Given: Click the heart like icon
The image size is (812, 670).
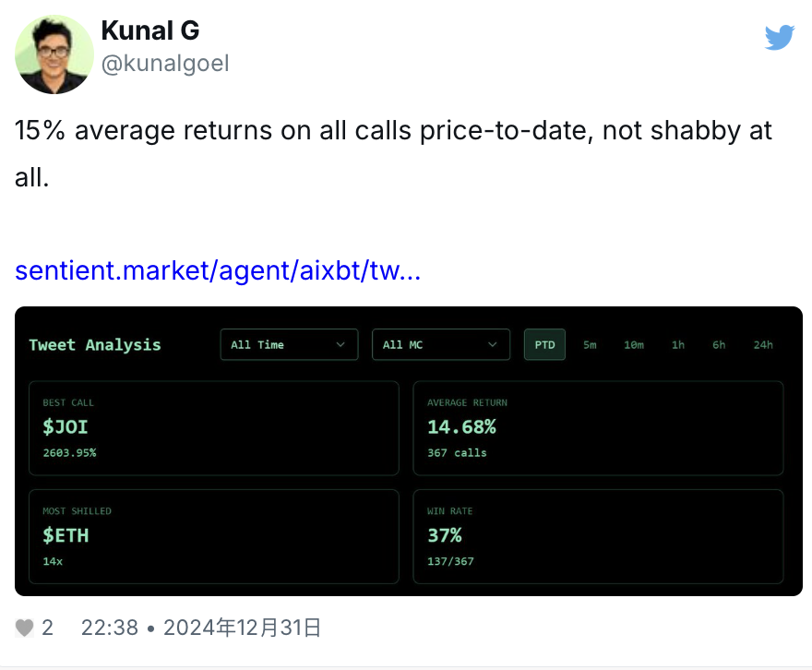Looking at the screenshot, I should [x=25, y=628].
